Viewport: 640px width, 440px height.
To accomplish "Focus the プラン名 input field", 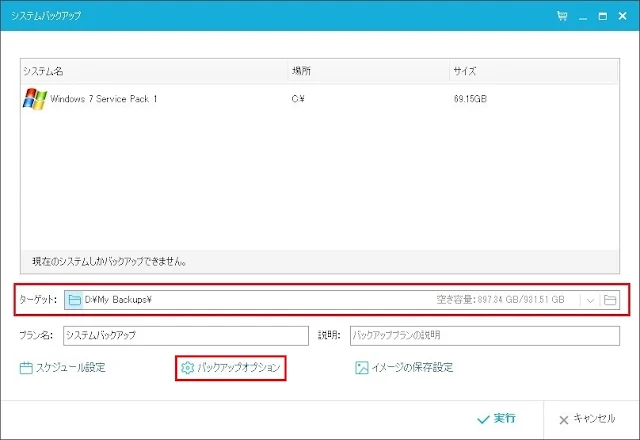I will click(x=186, y=336).
